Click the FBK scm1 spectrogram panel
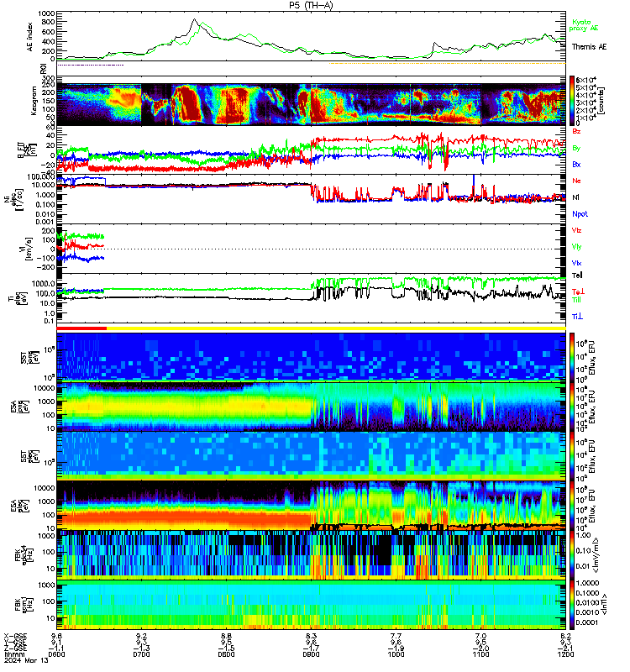 coord(311,605)
